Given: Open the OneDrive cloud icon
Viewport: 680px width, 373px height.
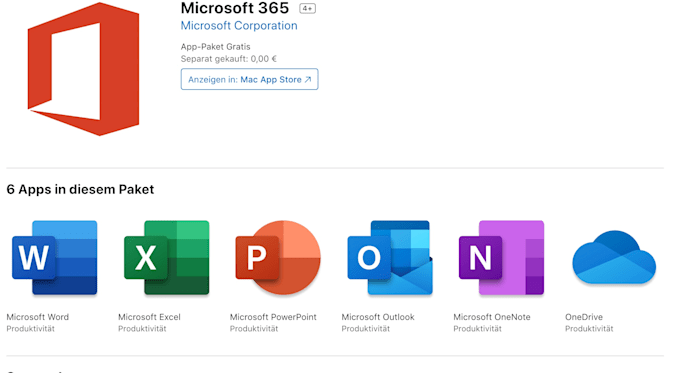Looking at the screenshot, I should [x=614, y=257].
